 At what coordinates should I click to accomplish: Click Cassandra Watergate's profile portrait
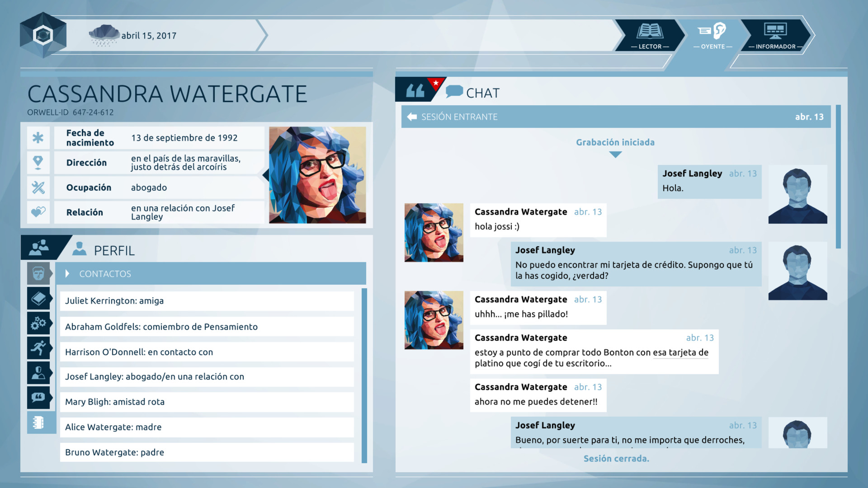click(317, 175)
